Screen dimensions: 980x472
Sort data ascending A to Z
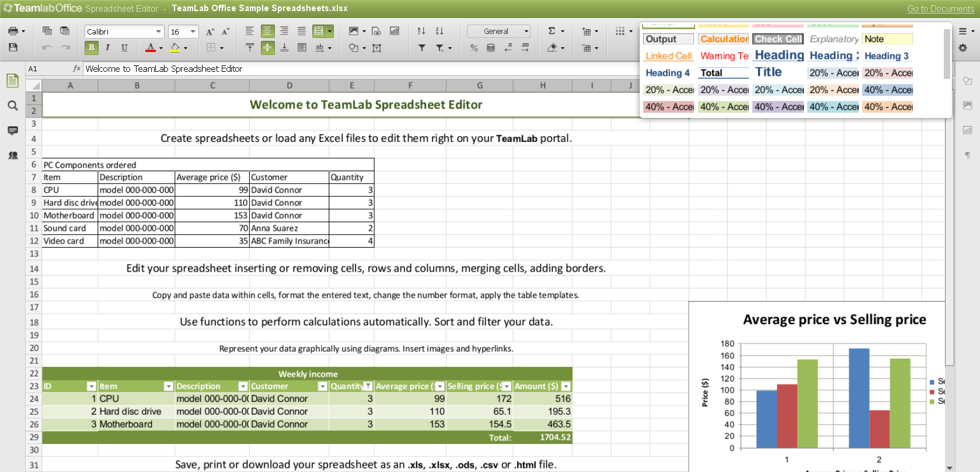coord(421,31)
